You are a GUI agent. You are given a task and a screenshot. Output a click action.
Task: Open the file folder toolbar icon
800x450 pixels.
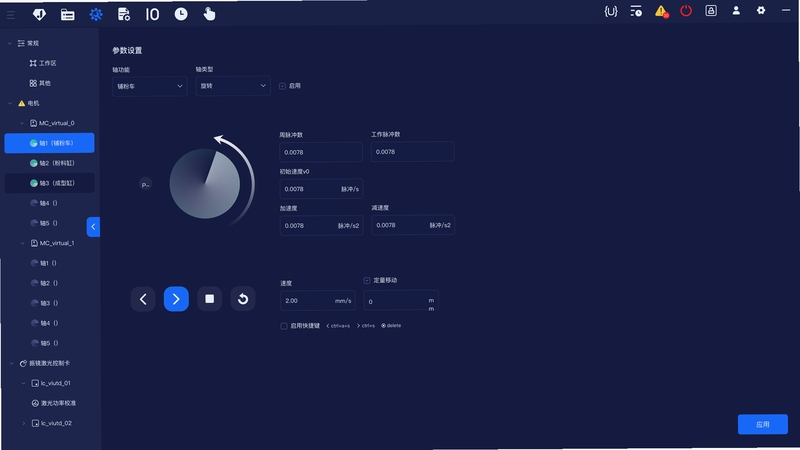click(x=67, y=15)
